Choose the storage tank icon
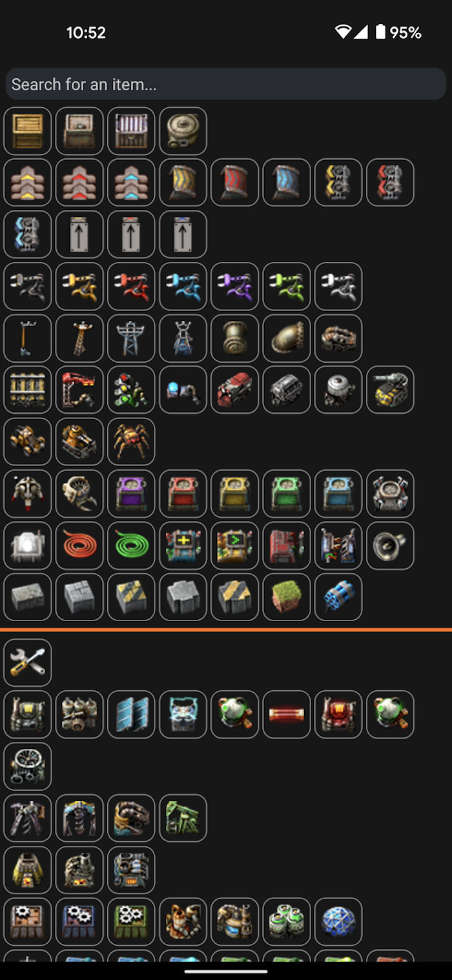 click(x=183, y=131)
